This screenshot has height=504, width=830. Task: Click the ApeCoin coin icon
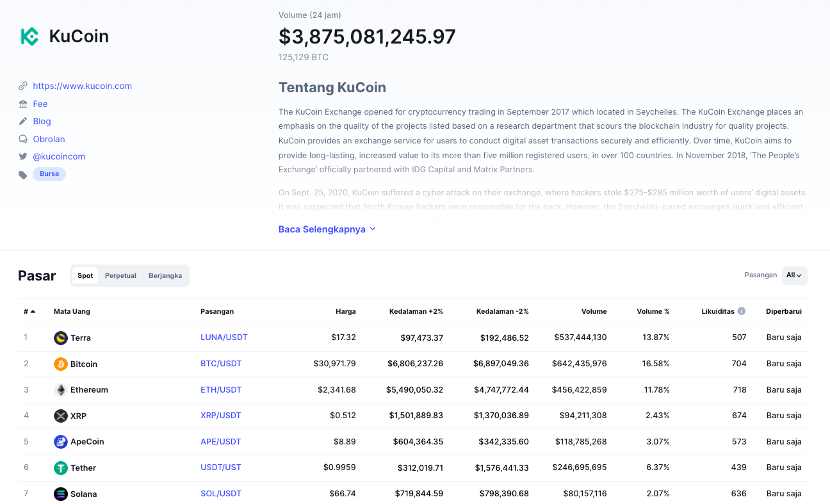(x=61, y=442)
